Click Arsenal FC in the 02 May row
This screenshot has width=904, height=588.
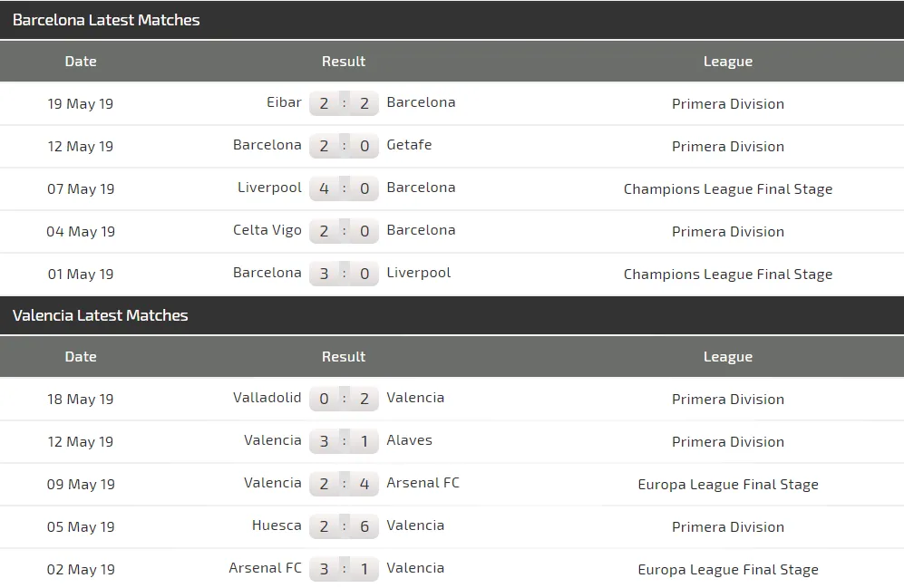click(x=265, y=568)
